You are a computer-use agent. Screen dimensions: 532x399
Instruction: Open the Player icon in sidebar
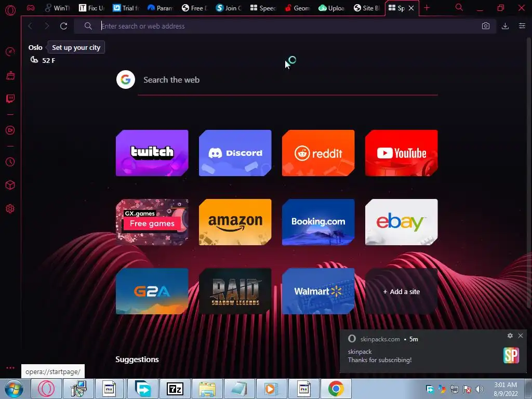click(x=10, y=130)
